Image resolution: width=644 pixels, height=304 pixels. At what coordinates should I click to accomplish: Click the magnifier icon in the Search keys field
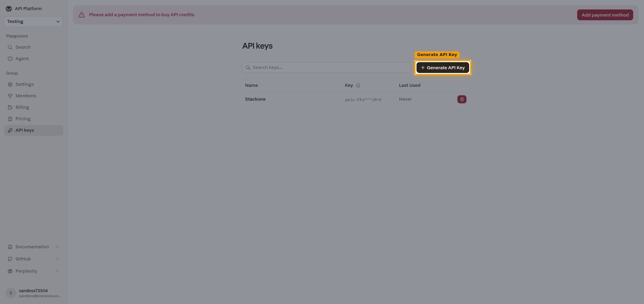point(248,68)
